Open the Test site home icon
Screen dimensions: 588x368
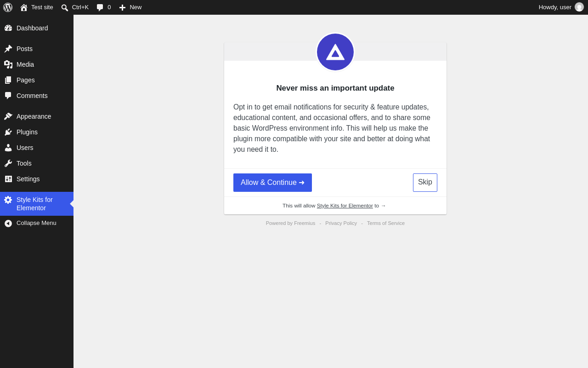[x=24, y=7]
